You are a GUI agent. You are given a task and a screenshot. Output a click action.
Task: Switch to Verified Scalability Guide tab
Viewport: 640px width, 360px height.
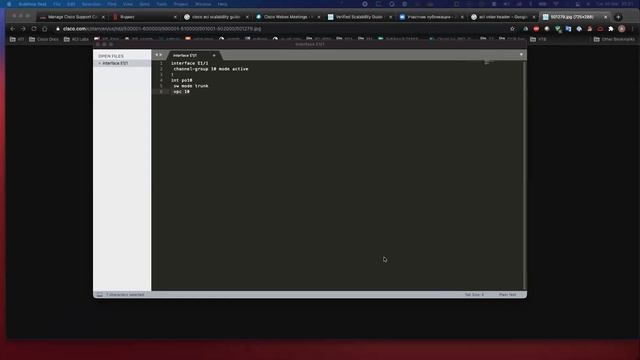coord(360,17)
